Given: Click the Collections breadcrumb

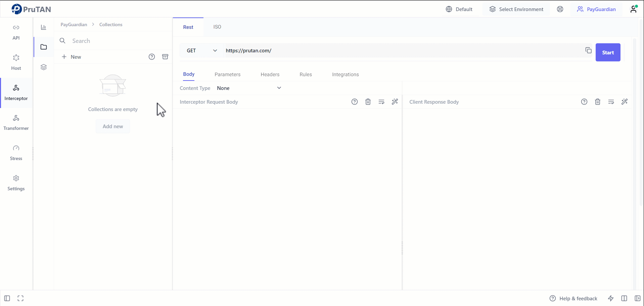Looking at the screenshot, I should point(111,24).
